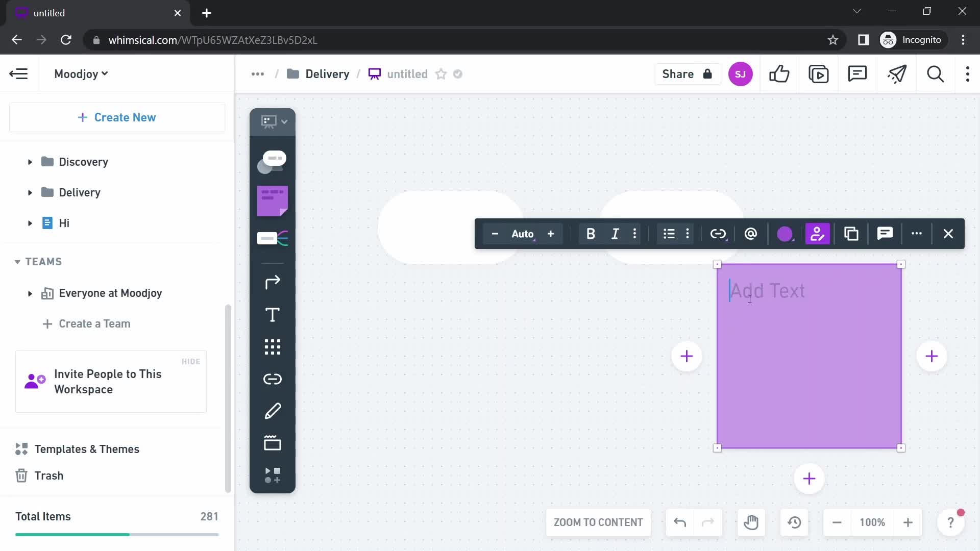This screenshot has height=551, width=980.
Task: Open the Auto font size dropdown
Action: (523, 234)
